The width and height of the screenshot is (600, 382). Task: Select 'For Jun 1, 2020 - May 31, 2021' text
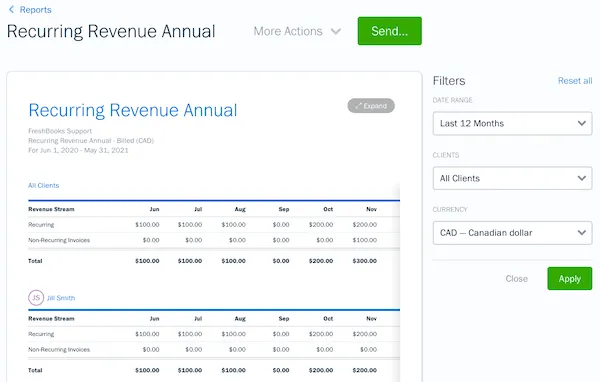78,150
